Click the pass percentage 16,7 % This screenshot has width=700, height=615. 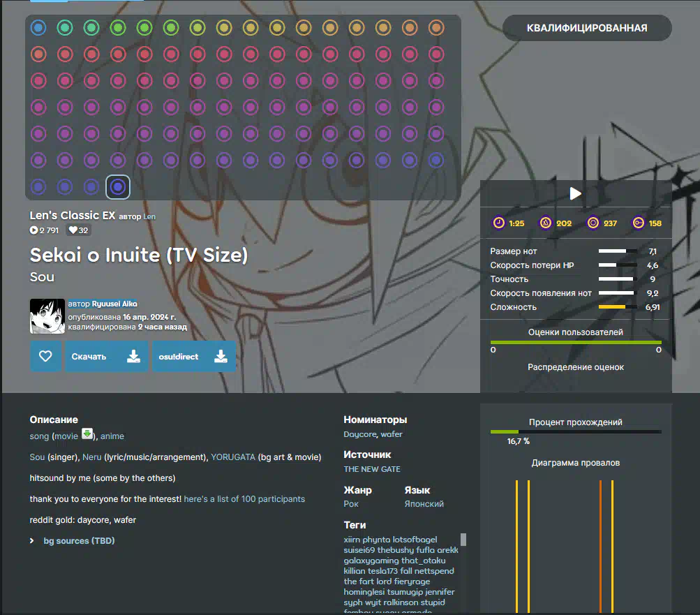519,441
